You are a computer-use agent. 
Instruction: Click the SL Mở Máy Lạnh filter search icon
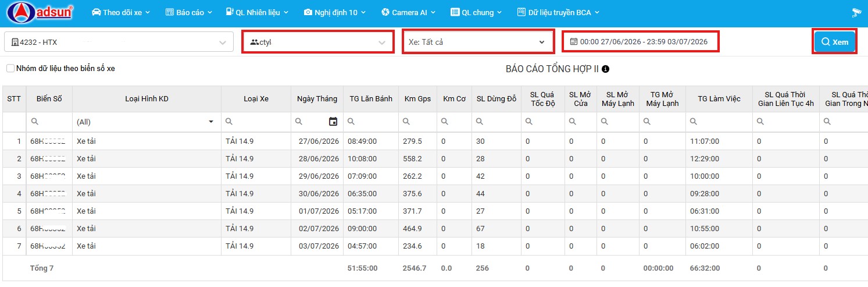605,122
